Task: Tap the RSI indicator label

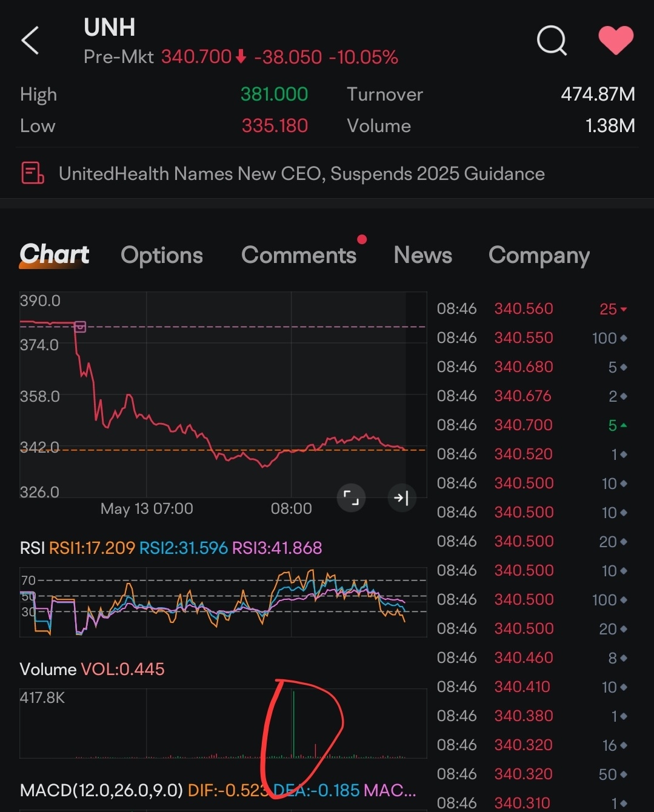Action: click(x=32, y=548)
